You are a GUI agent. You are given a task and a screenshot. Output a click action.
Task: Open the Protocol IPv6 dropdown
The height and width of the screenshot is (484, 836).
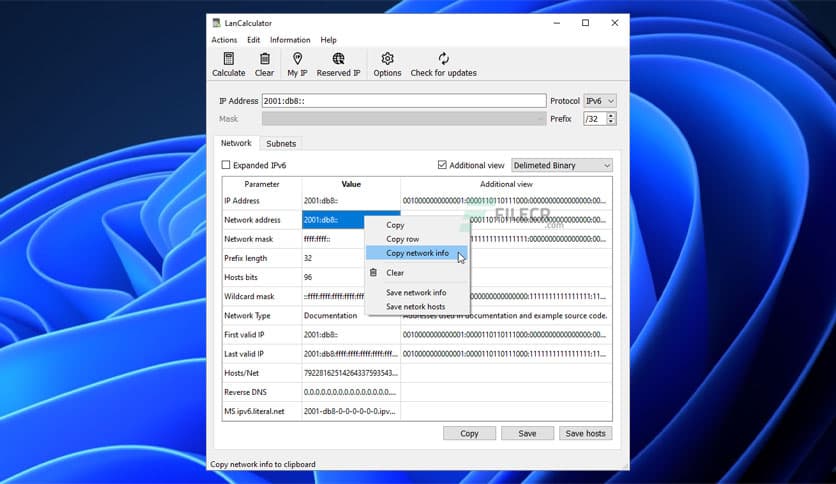pyautogui.click(x=600, y=101)
